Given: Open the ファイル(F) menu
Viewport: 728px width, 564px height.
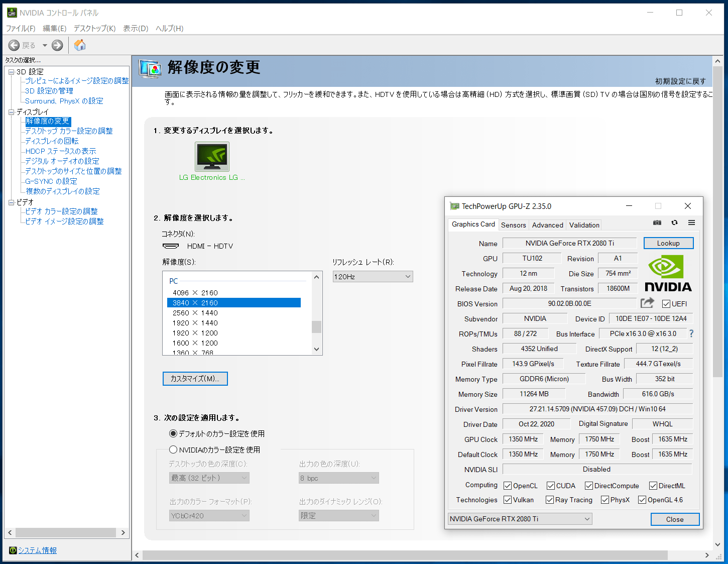Looking at the screenshot, I should pos(21,29).
